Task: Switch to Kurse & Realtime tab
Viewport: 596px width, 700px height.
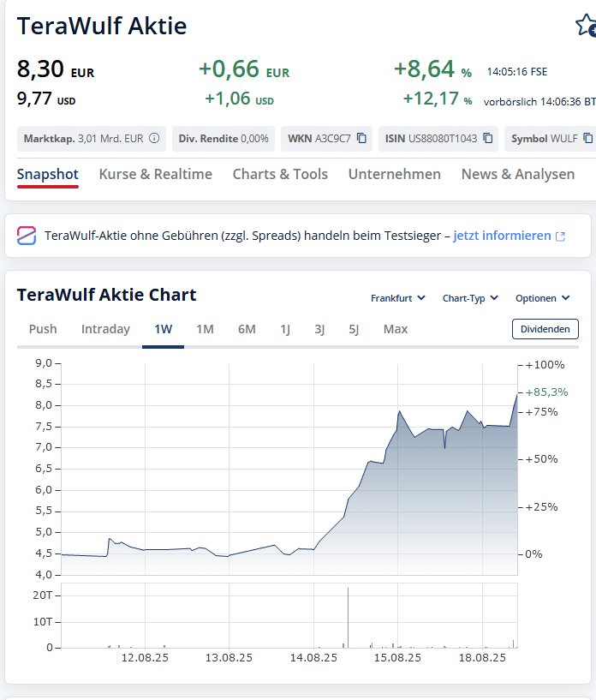Action: tap(156, 174)
